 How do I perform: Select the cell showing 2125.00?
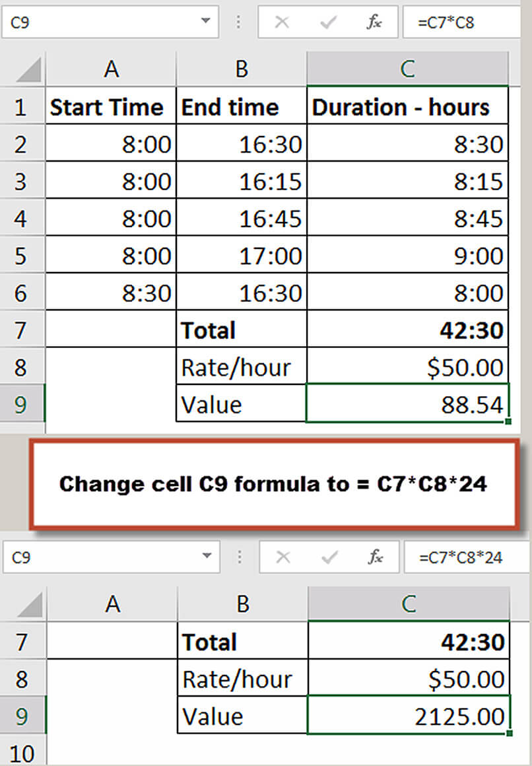click(x=409, y=715)
